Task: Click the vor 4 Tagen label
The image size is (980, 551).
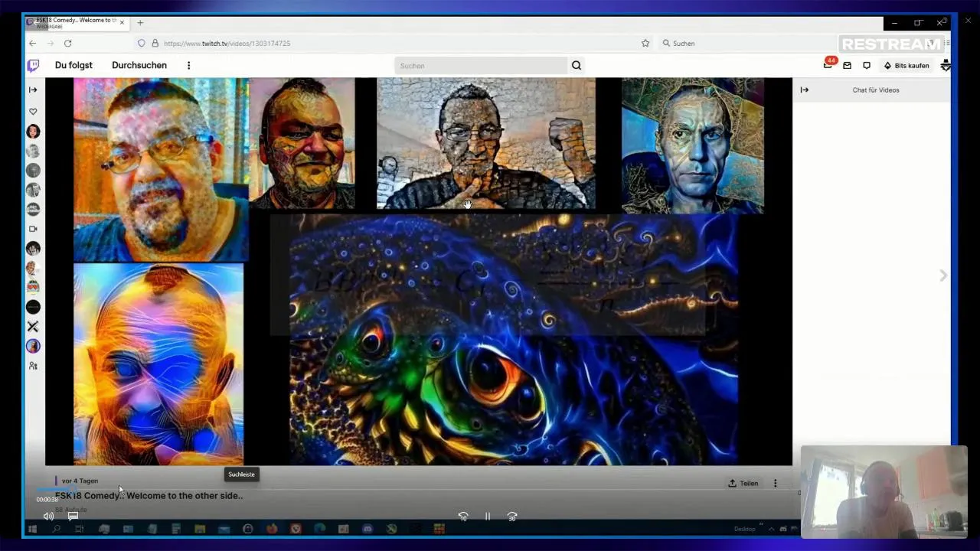Action: pyautogui.click(x=80, y=481)
